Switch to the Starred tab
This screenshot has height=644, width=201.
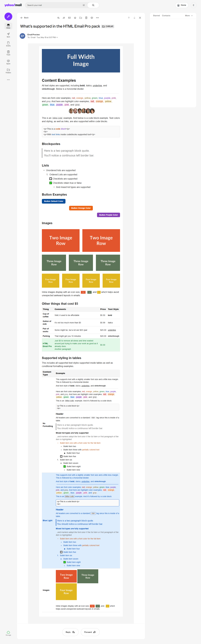point(156,16)
